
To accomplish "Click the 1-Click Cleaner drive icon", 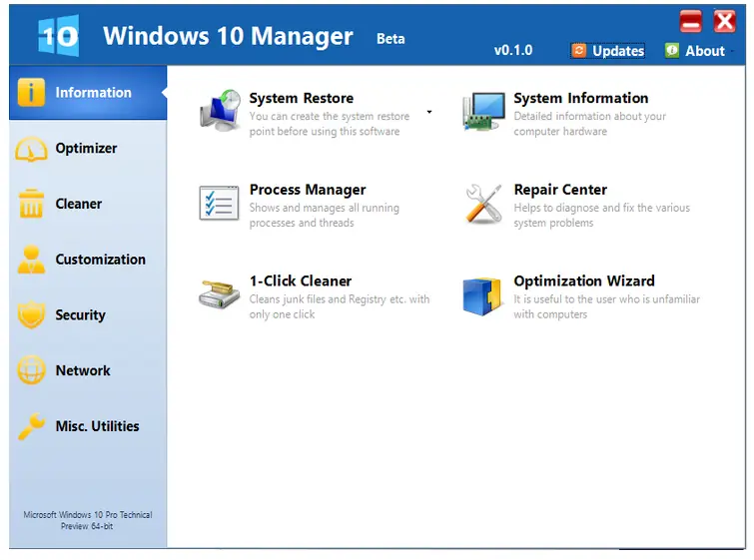I will coord(220,294).
